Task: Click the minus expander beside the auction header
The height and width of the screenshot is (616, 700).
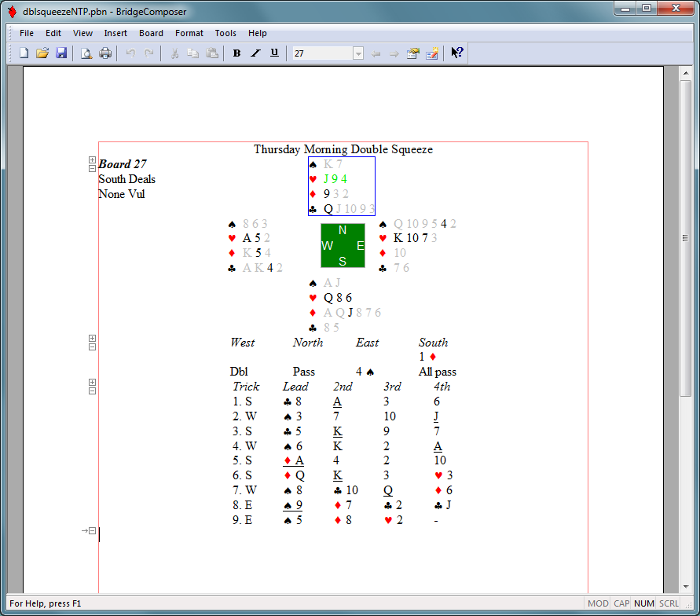Action: click(92, 346)
